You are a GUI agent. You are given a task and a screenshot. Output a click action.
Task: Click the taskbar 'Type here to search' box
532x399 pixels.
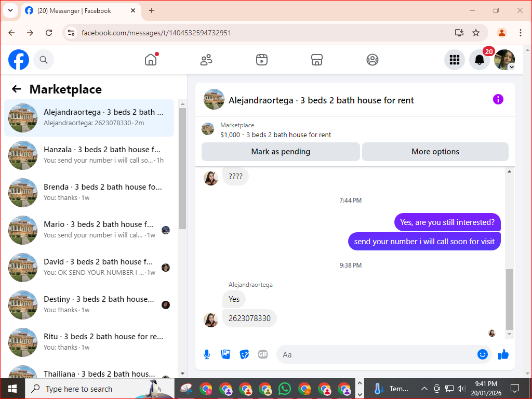(x=100, y=389)
